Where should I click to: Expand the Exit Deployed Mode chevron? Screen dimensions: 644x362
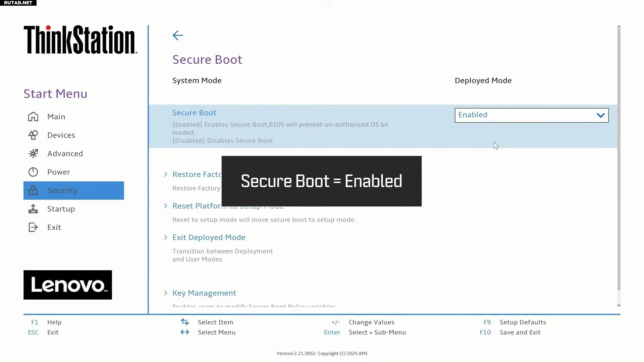(x=166, y=237)
